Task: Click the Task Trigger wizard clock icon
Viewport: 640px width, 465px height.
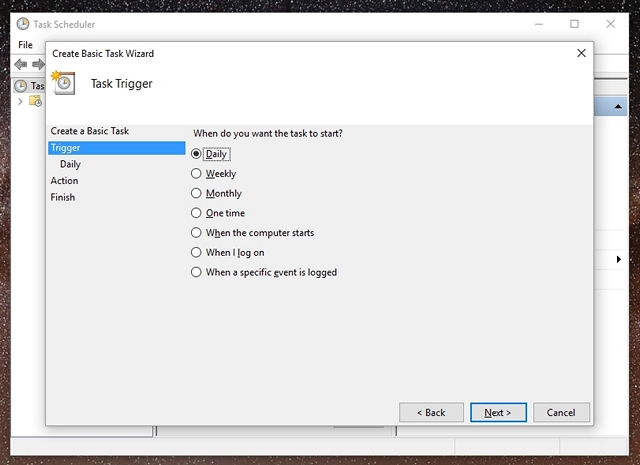Action: pos(65,83)
